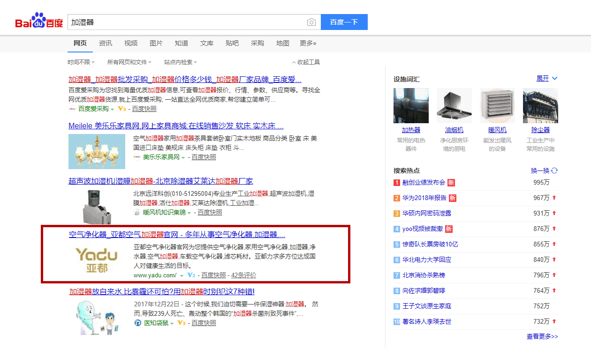Open dropdown arrow after 医知袋鼠
This screenshot has height=364, width=591.
point(172,323)
